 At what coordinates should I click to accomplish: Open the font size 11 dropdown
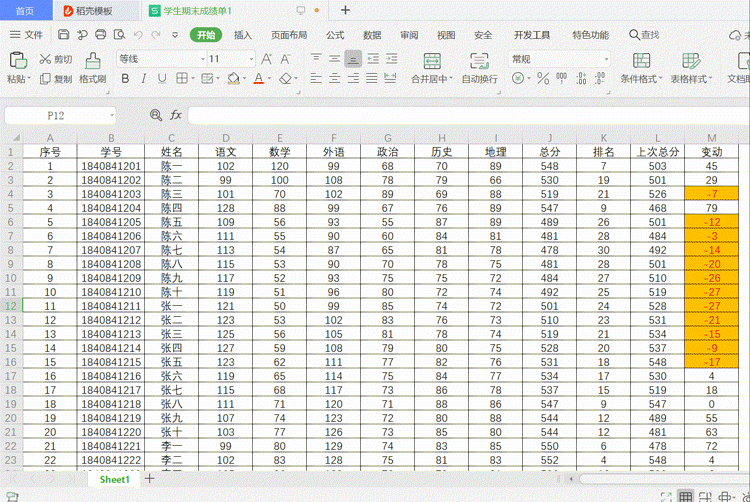(251, 59)
